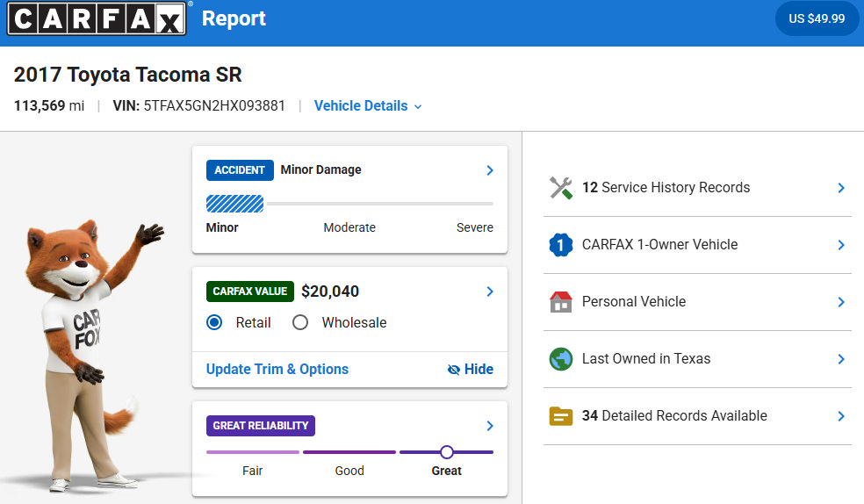The height and width of the screenshot is (504, 864).
Task: Click the CARFAX VALUE badge
Action: [x=250, y=292]
